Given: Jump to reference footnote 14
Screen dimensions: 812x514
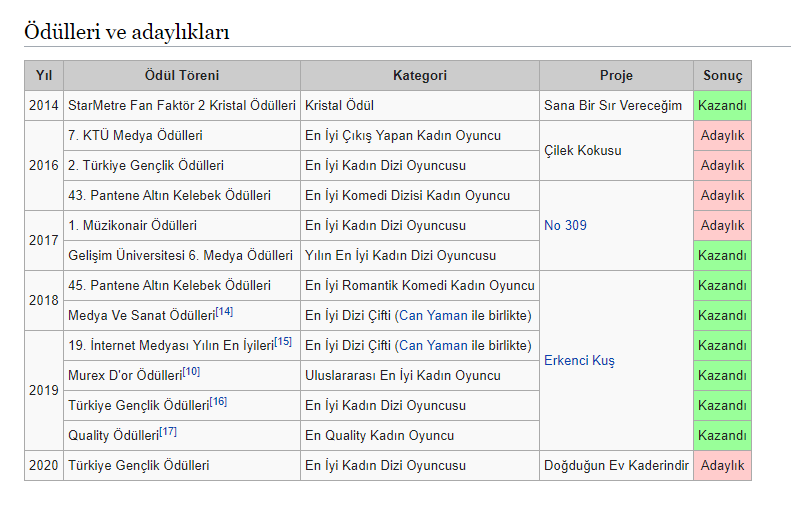Looking at the screenshot, I should (224, 312).
